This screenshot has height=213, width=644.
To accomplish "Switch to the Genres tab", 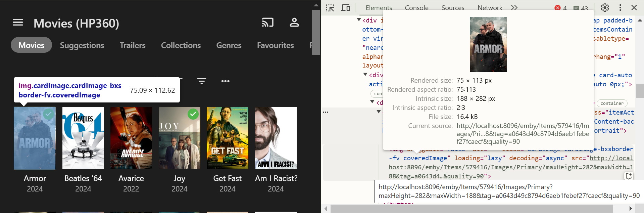I will coord(229,45).
